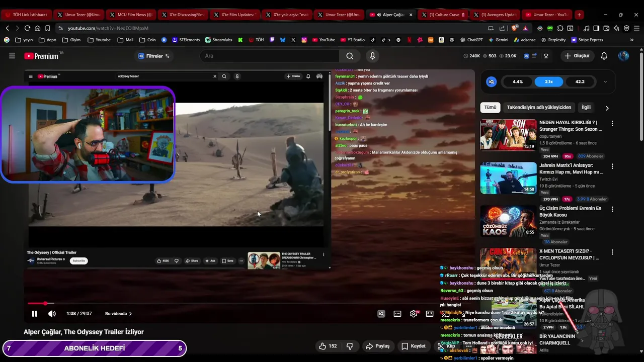The width and height of the screenshot is (644, 362).
Task: Start voice search with microphone icon
Action: 372,56
